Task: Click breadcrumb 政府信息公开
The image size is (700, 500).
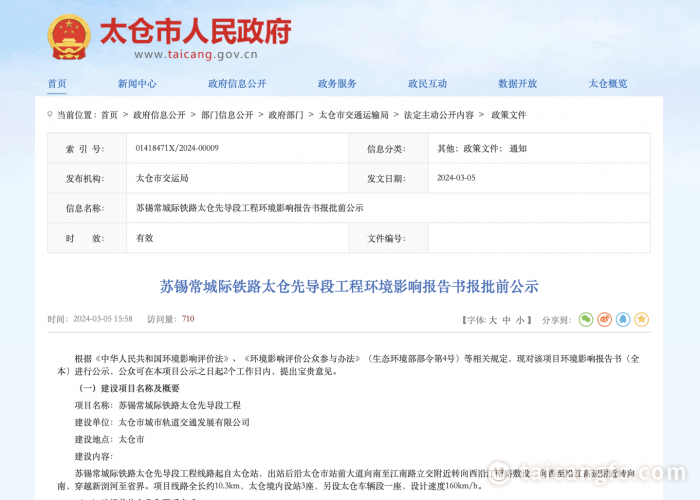Action: point(159,115)
